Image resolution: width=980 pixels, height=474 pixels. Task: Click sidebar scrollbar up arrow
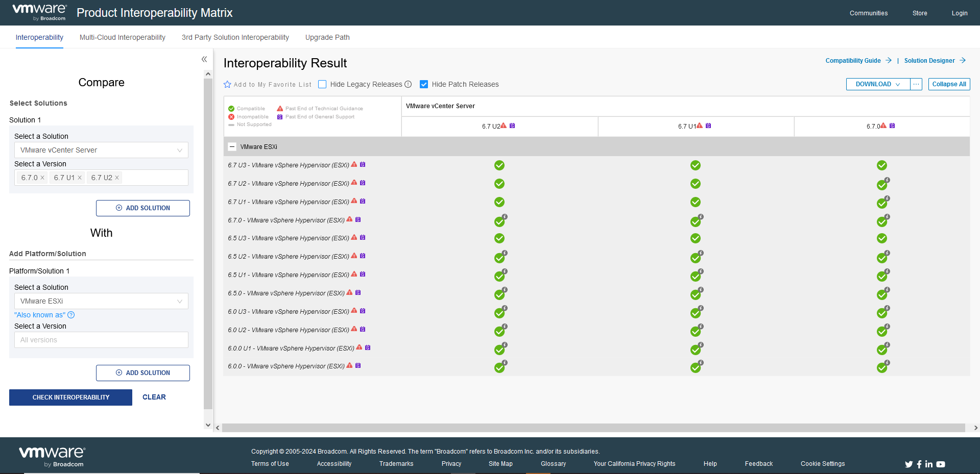click(208, 74)
